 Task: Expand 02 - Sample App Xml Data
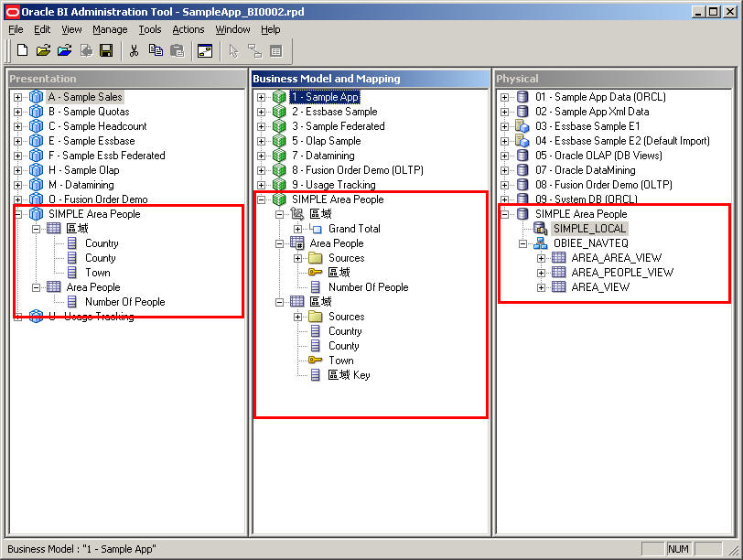[504, 112]
